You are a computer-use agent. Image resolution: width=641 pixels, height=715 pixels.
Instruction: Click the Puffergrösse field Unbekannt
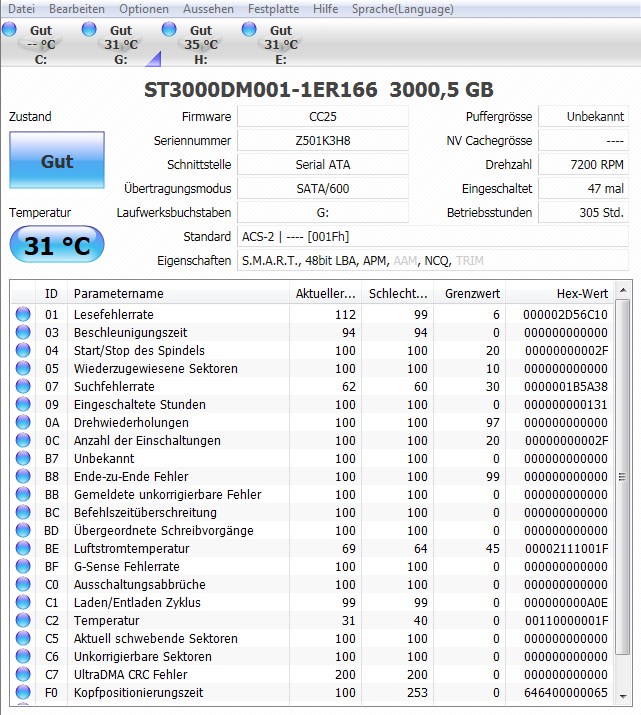(x=584, y=116)
